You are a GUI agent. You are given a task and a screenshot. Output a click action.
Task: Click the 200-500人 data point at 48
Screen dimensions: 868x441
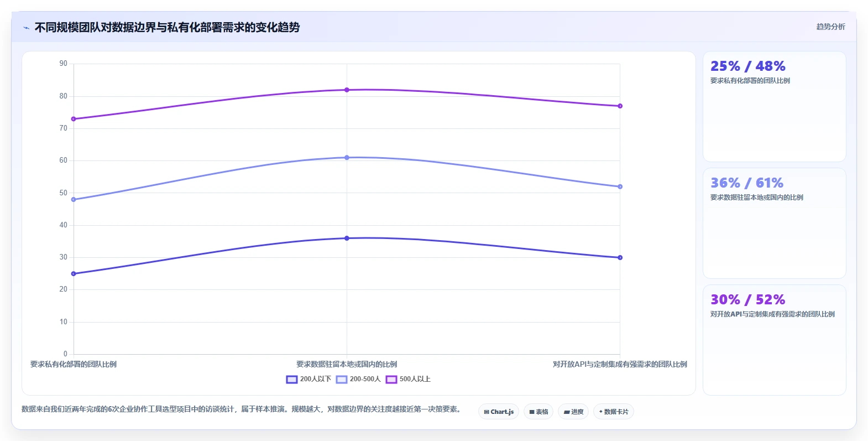74,199
